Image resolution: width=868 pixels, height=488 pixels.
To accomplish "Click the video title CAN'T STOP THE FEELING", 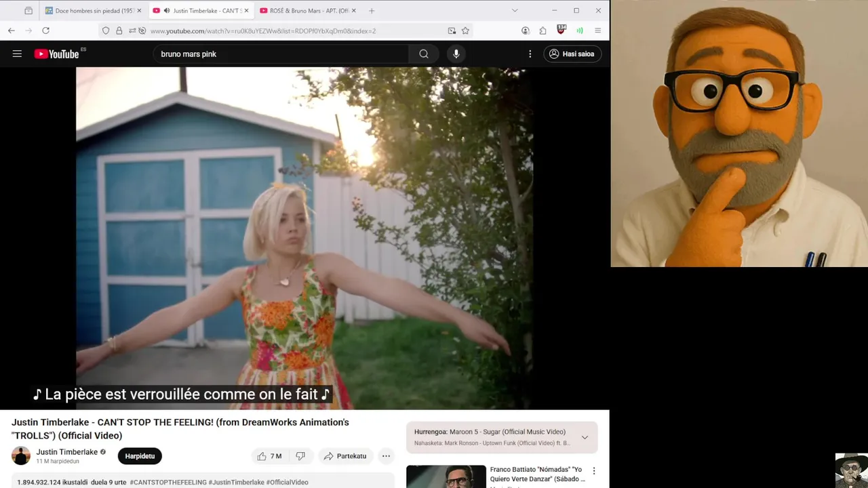I will point(180,428).
